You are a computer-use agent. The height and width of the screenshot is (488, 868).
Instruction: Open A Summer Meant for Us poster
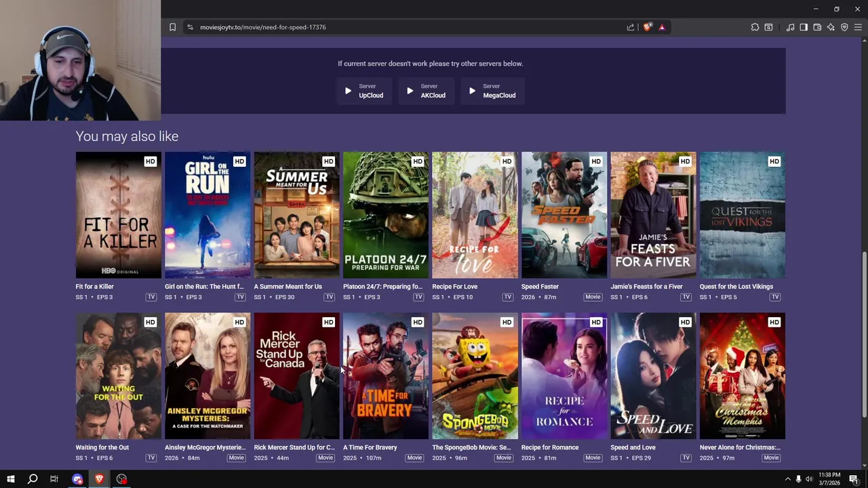tap(297, 215)
